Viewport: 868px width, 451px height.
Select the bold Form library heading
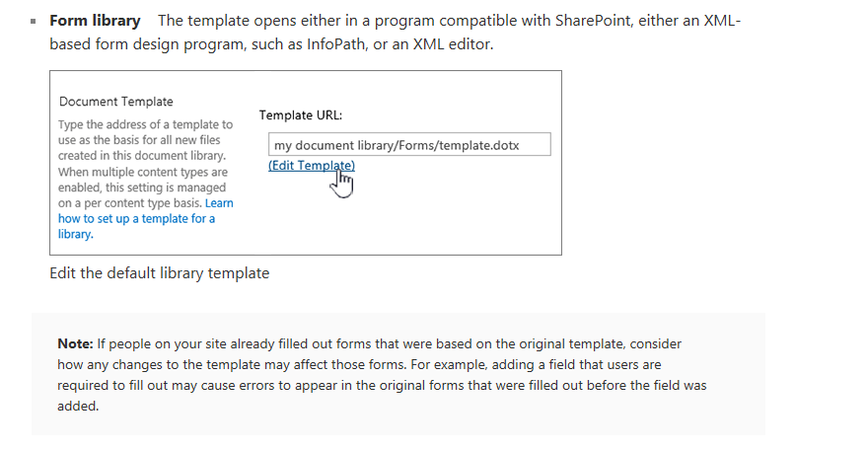(95, 21)
